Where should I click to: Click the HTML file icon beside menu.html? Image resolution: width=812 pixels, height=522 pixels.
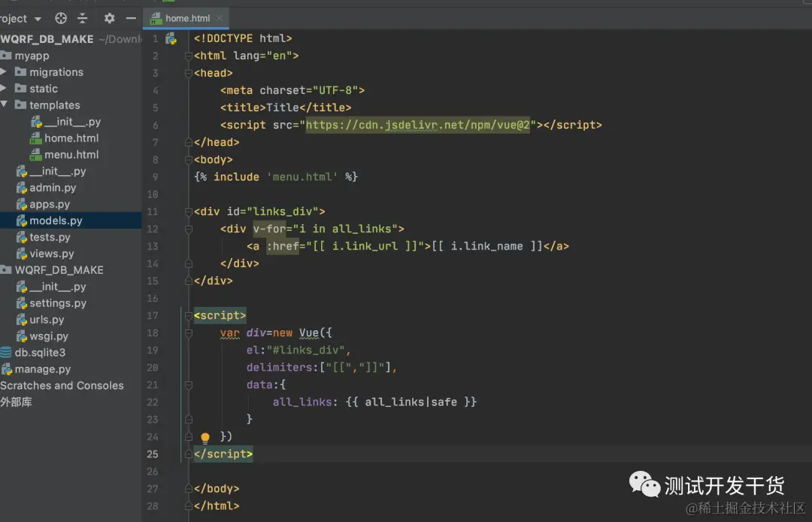pyautogui.click(x=36, y=154)
